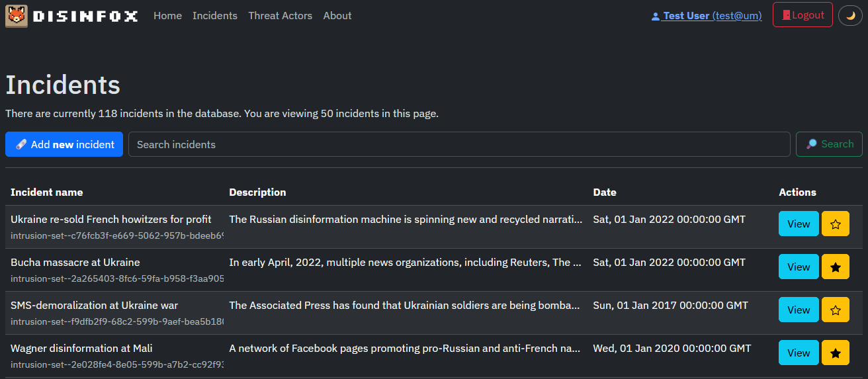Click the Date column header

(x=605, y=192)
